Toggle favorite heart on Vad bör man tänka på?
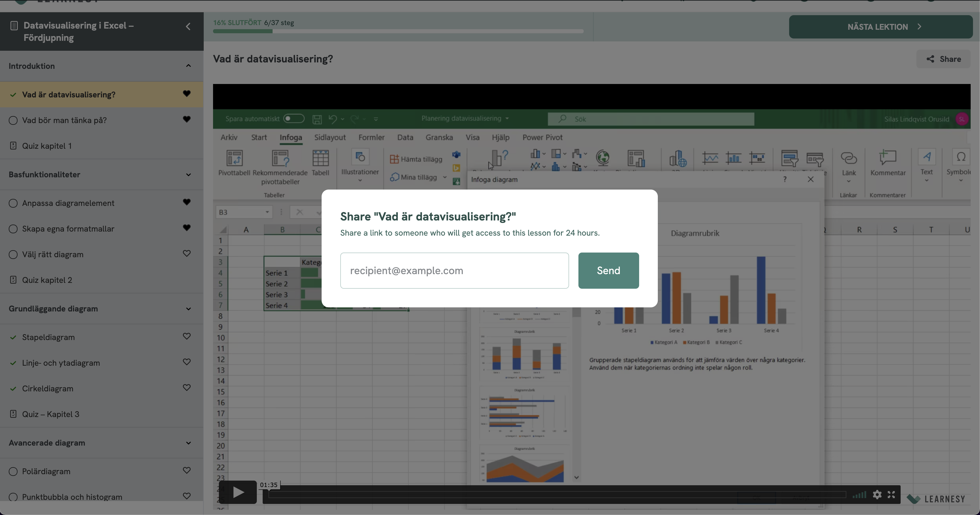 click(x=186, y=119)
